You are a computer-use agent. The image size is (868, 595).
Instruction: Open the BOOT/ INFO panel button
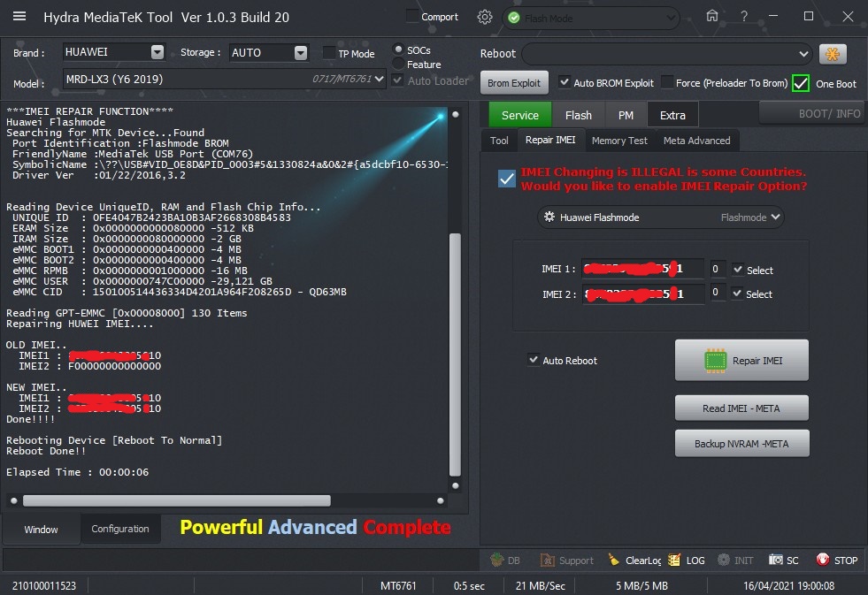(812, 113)
